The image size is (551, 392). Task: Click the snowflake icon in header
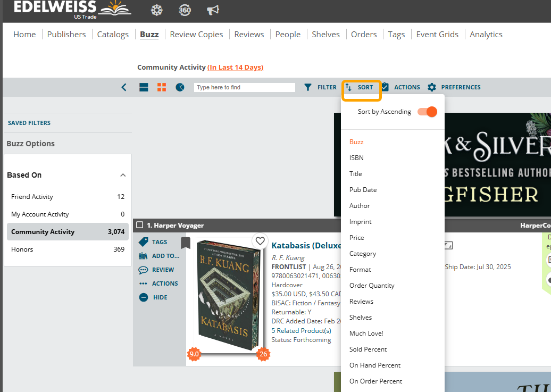point(157,10)
